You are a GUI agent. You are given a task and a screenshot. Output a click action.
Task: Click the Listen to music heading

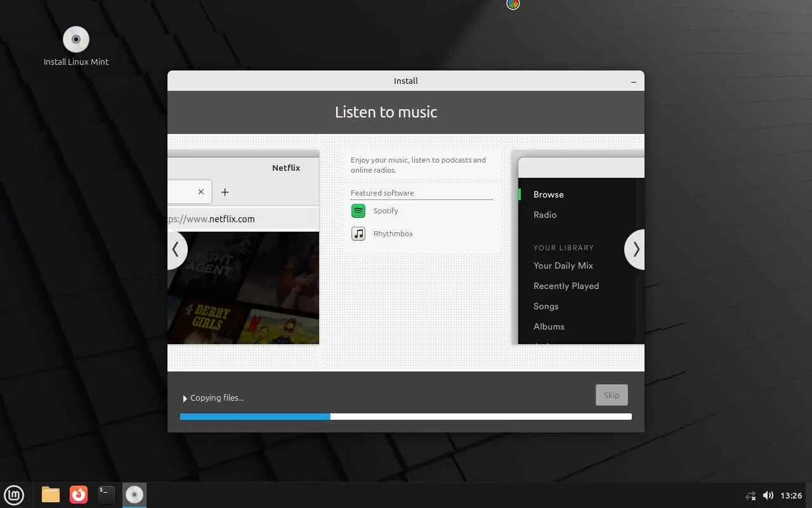pyautogui.click(x=386, y=112)
